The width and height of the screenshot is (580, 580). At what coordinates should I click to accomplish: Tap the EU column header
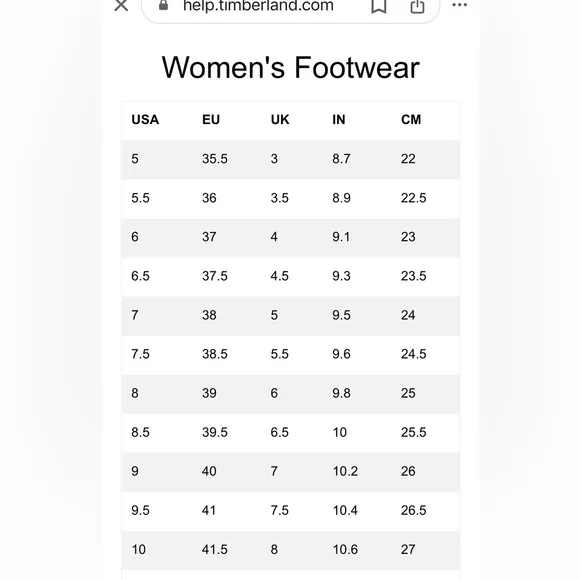[x=211, y=119]
